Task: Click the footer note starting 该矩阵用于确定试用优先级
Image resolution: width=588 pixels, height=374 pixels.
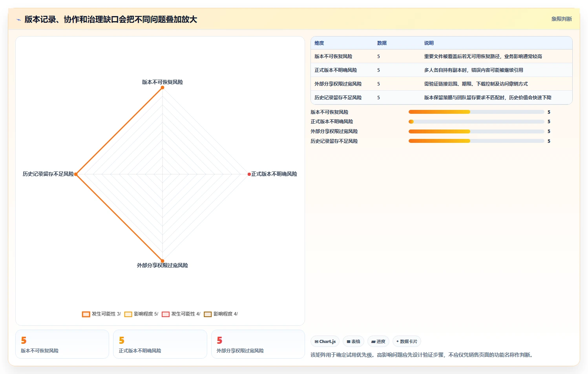Action: 422,355
